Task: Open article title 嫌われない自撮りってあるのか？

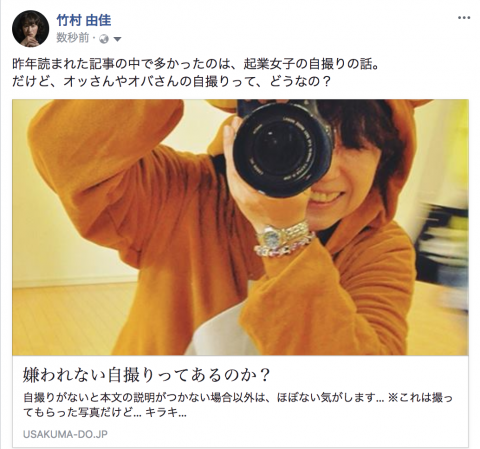Action: tap(146, 375)
